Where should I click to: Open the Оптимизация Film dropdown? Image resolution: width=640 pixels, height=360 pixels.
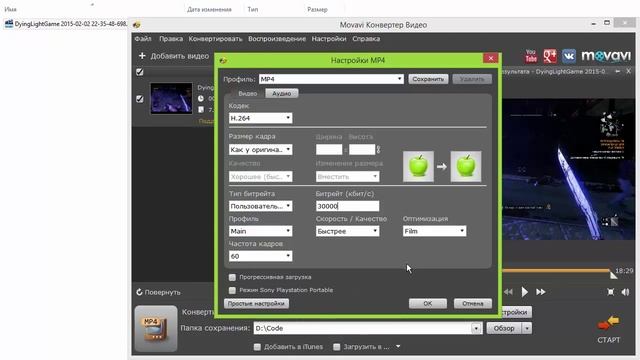pyautogui.click(x=434, y=231)
